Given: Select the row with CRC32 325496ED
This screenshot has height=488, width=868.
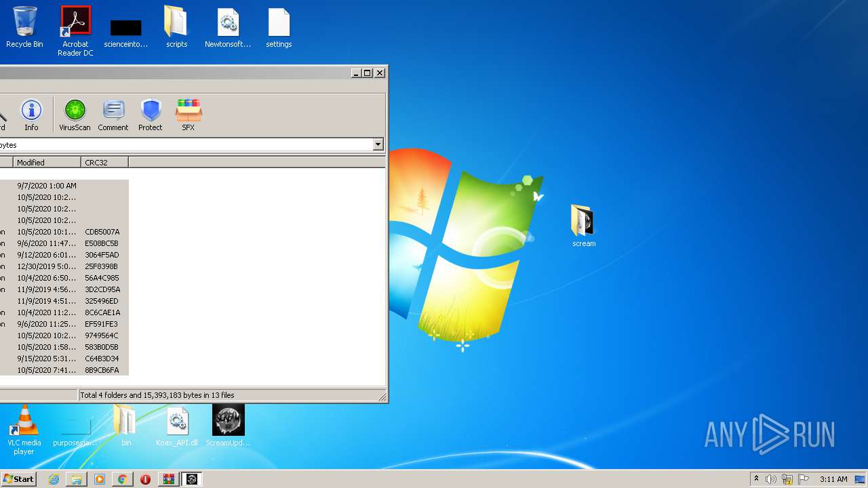Looking at the screenshot, I should 64,301.
